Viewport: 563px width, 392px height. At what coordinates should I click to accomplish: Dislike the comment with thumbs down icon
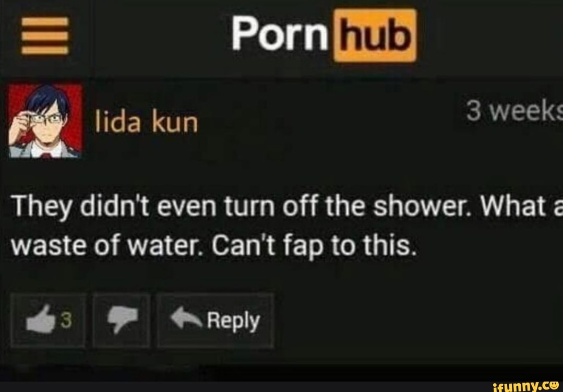(123, 320)
